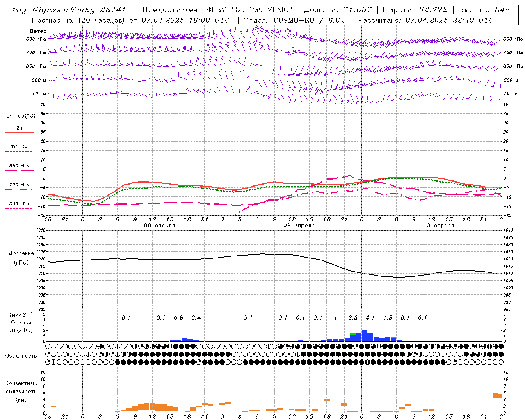Click the '10 апреля' date label
The image size is (525, 420).
438,226
